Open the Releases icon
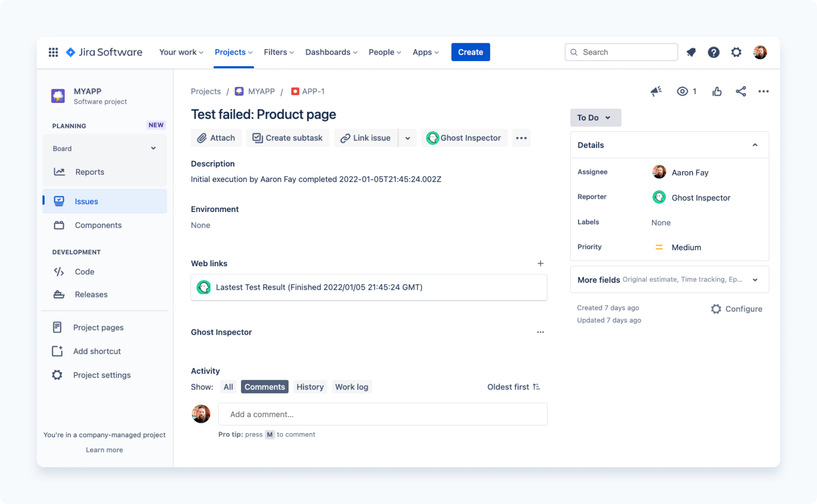Image resolution: width=817 pixels, height=504 pixels. (x=58, y=294)
